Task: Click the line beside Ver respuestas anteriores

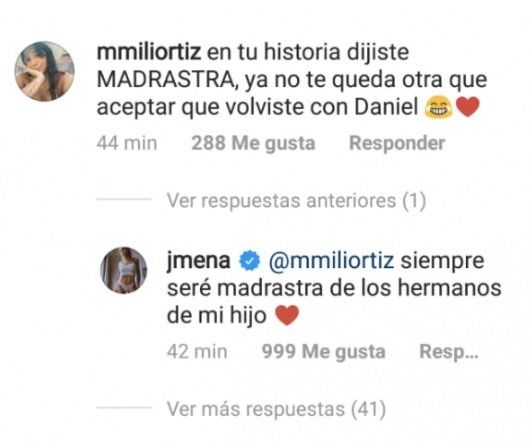Action: point(123,199)
